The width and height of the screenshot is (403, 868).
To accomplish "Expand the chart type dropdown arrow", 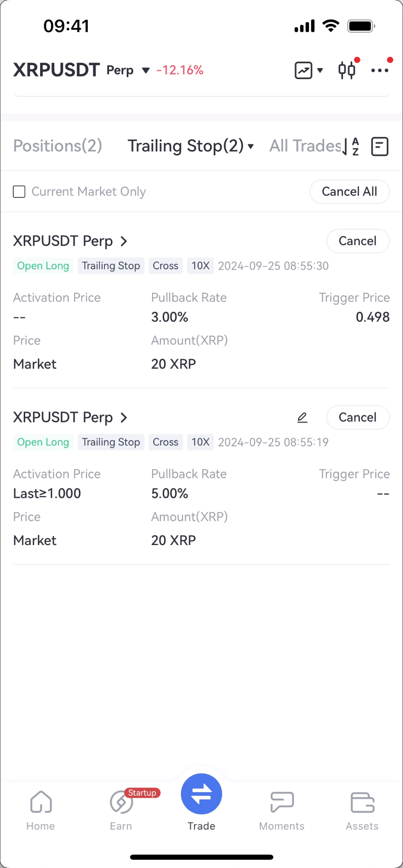I will click(x=320, y=70).
